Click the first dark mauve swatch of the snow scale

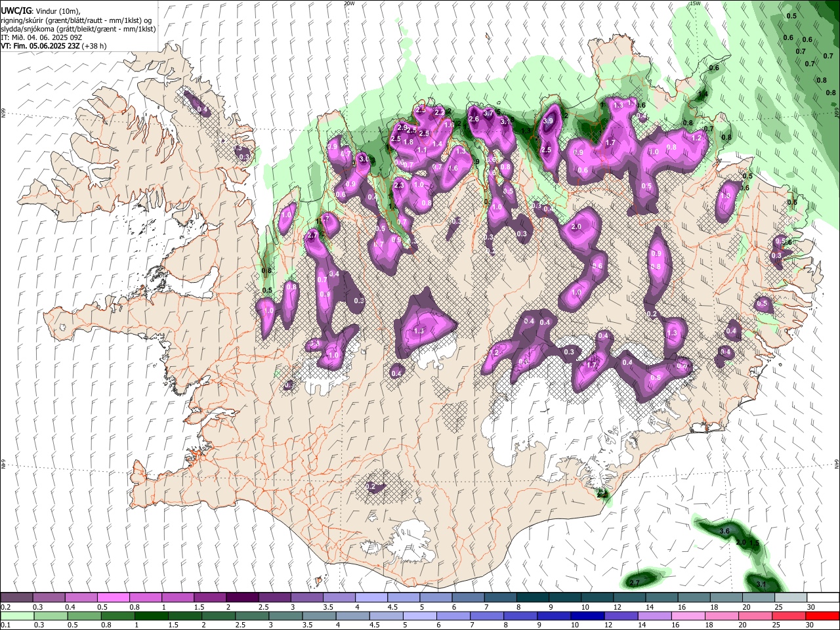[x=16, y=598]
